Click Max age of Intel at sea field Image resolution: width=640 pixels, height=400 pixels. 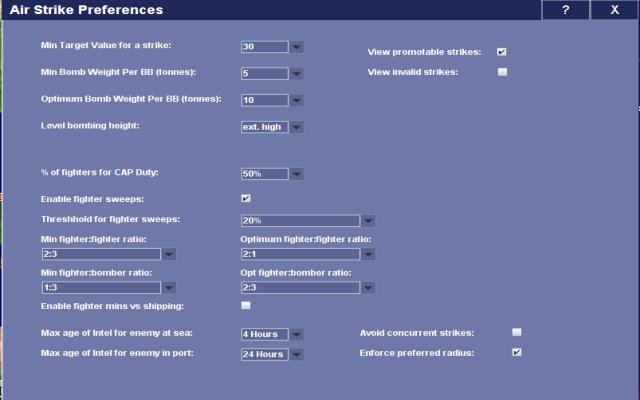(264, 334)
